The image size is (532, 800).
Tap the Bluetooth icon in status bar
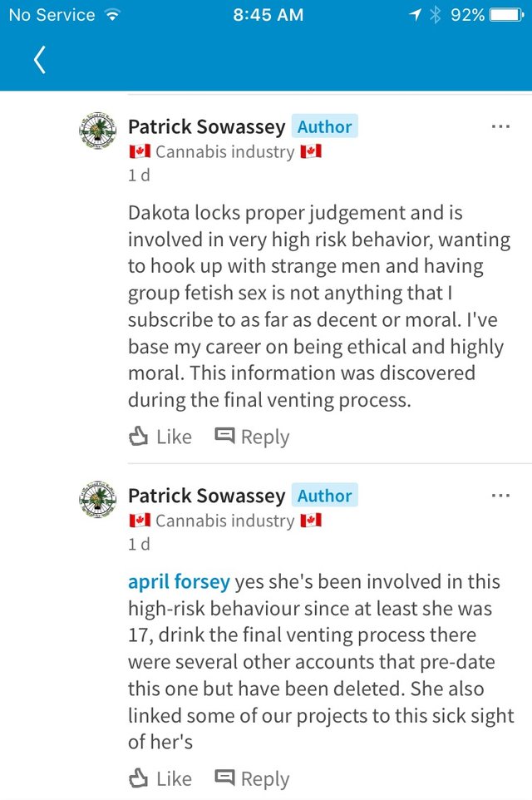(435, 15)
